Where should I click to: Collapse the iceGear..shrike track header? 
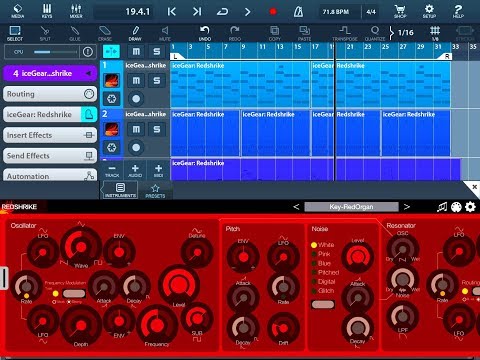click(88, 73)
